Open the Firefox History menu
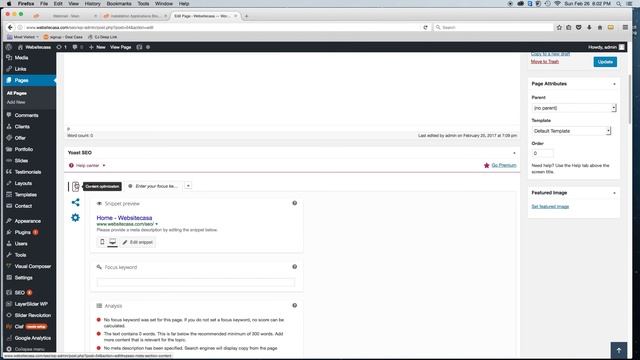 coord(92,4)
